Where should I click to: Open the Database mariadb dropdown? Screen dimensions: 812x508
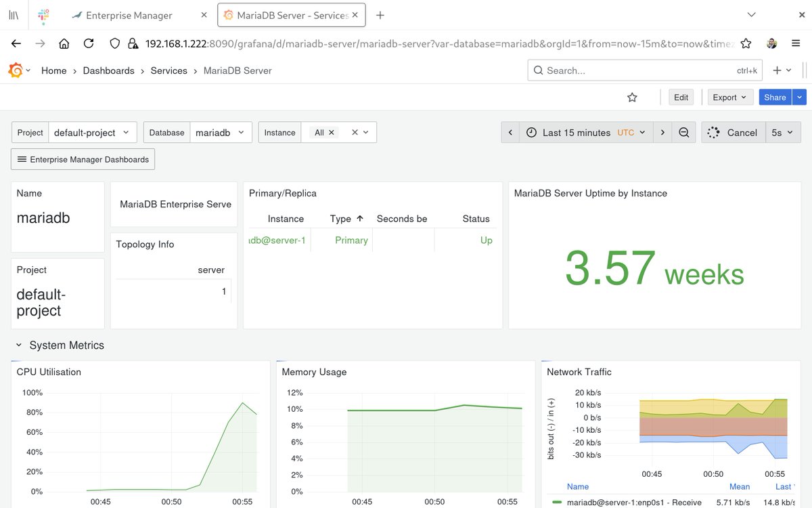(221, 133)
